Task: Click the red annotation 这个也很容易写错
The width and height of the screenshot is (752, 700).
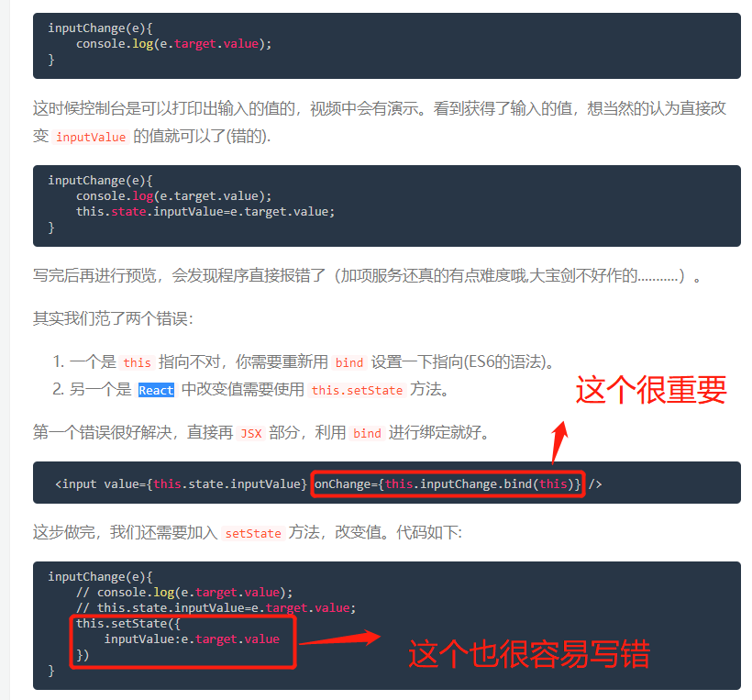Action: [x=529, y=654]
